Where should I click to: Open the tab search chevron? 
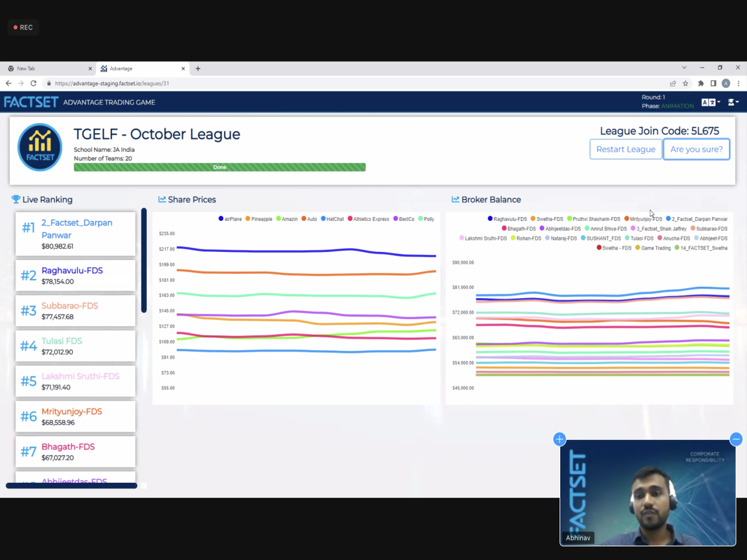tap(685, 68)
